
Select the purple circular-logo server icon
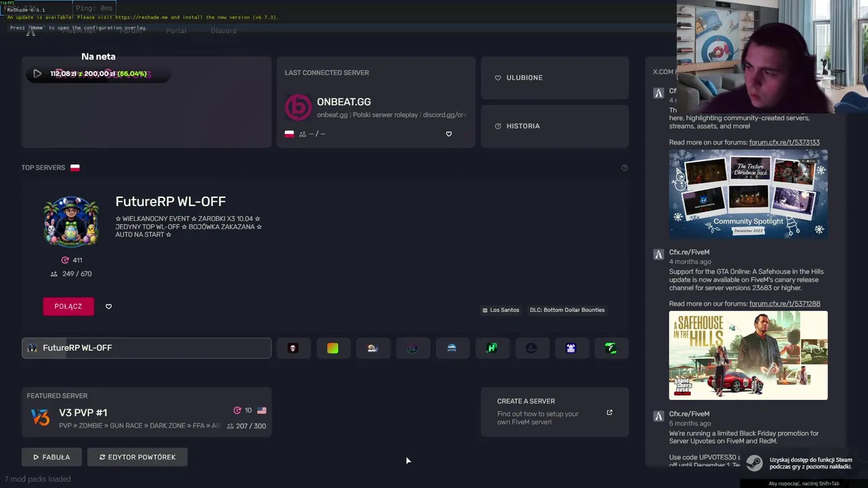tap(412, 348)
